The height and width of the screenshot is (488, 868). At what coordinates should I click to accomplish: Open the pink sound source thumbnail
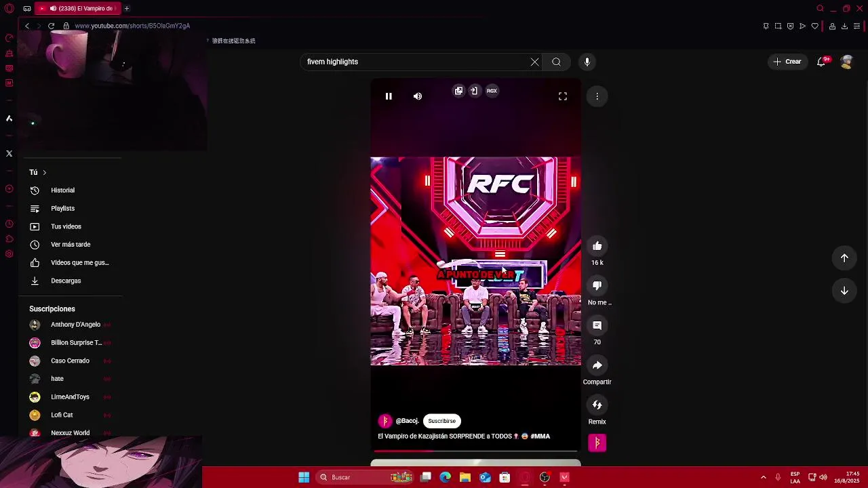pos(597,443)
